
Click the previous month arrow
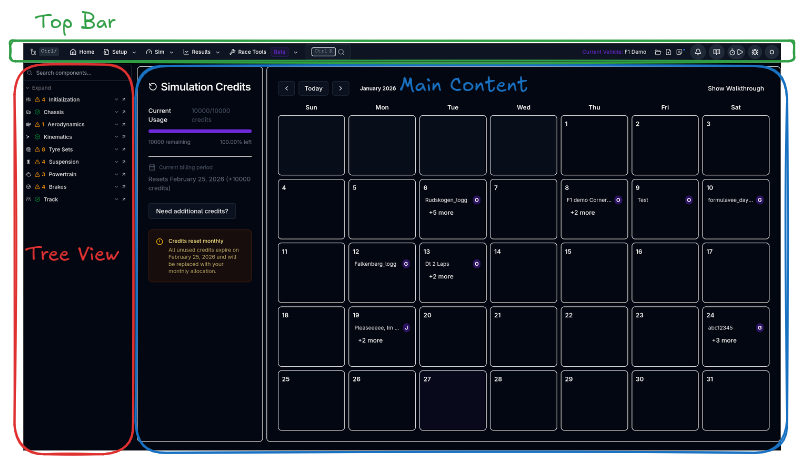pos(287,88)
